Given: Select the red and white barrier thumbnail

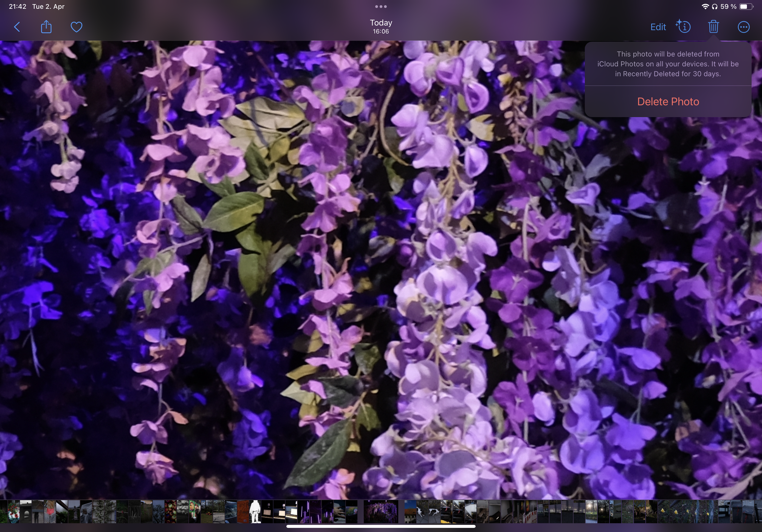Looking at the screenshot, I should (531, 512).
